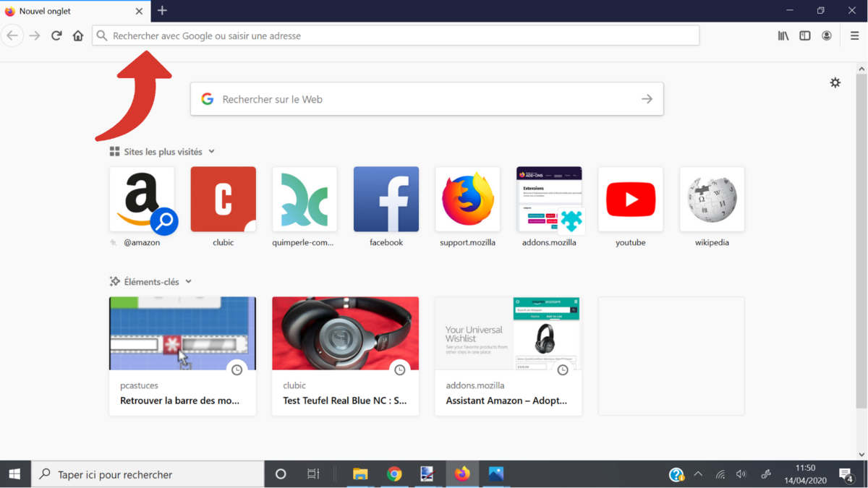Submit the Google search arrow
This screenshot has height=488, width=868.
pos(647,99)
